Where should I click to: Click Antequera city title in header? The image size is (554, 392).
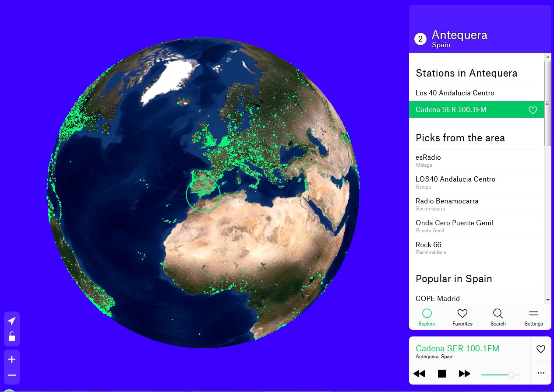coord(459,35)
